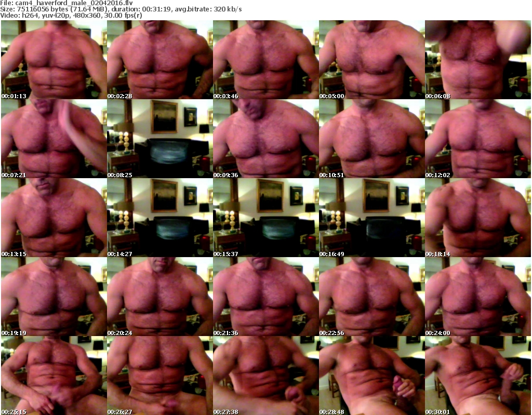
Task: Open the thumbnail stamped 00:24:00
Action: pyautogui.click(x=478, y=297)
